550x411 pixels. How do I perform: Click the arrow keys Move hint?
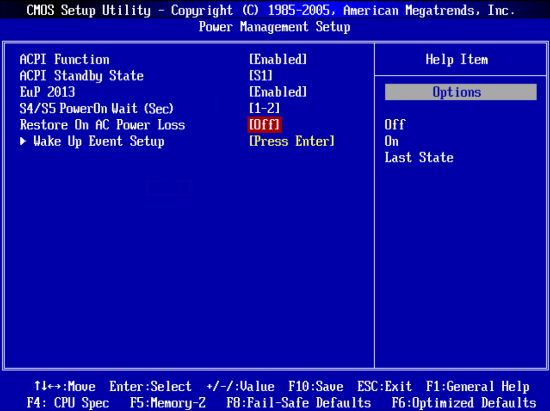point(65,386)
